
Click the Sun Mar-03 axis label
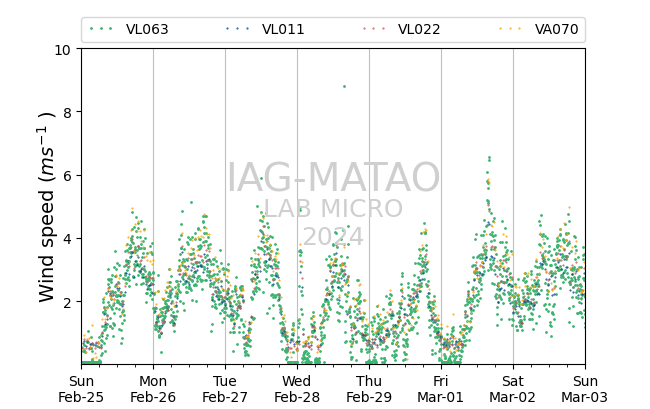(585, 389)
